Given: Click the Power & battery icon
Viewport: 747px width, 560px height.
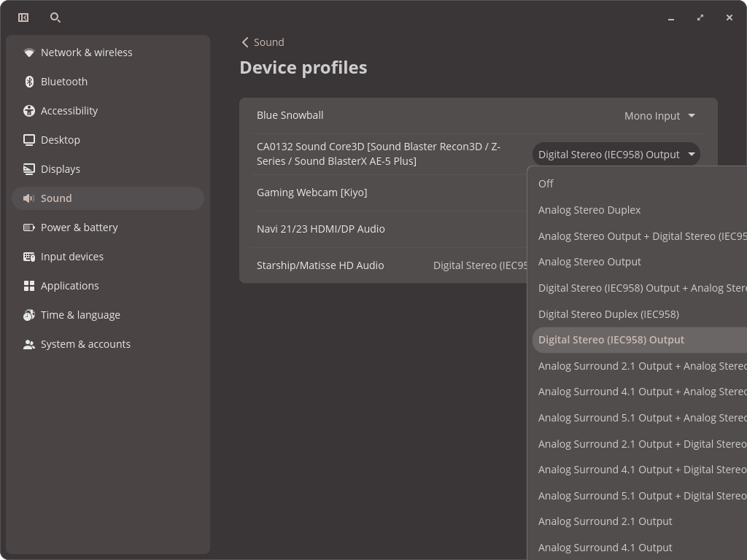Looking at the screenshot, I should click(29, 227).
